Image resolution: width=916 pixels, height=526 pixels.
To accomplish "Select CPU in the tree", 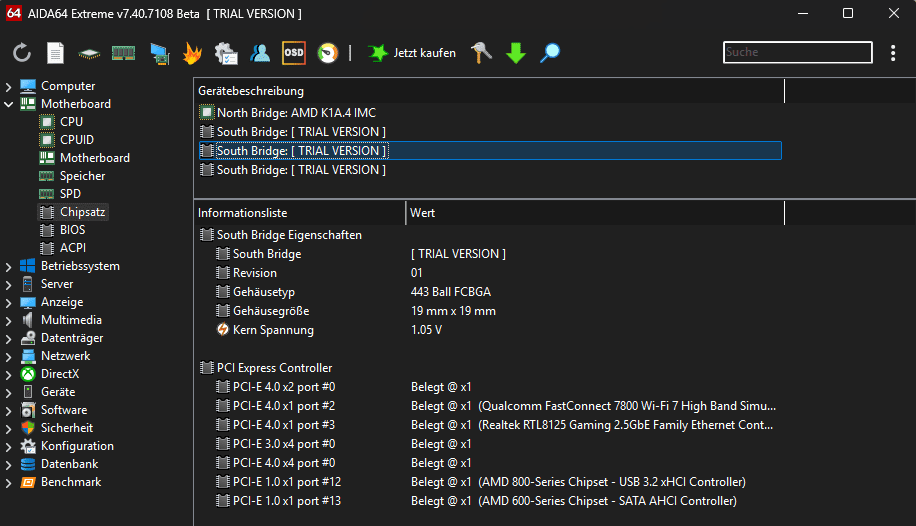I will (x=71, y=122).
